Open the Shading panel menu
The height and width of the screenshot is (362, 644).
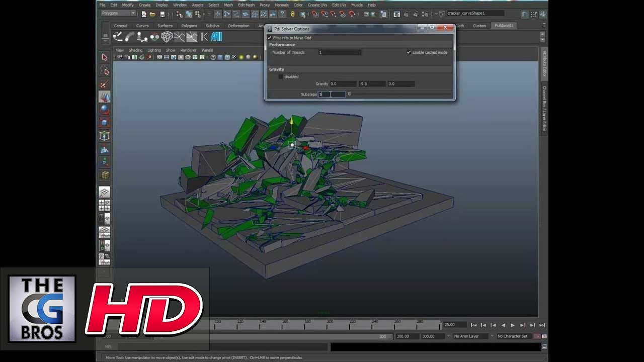(x=135, y=50)
